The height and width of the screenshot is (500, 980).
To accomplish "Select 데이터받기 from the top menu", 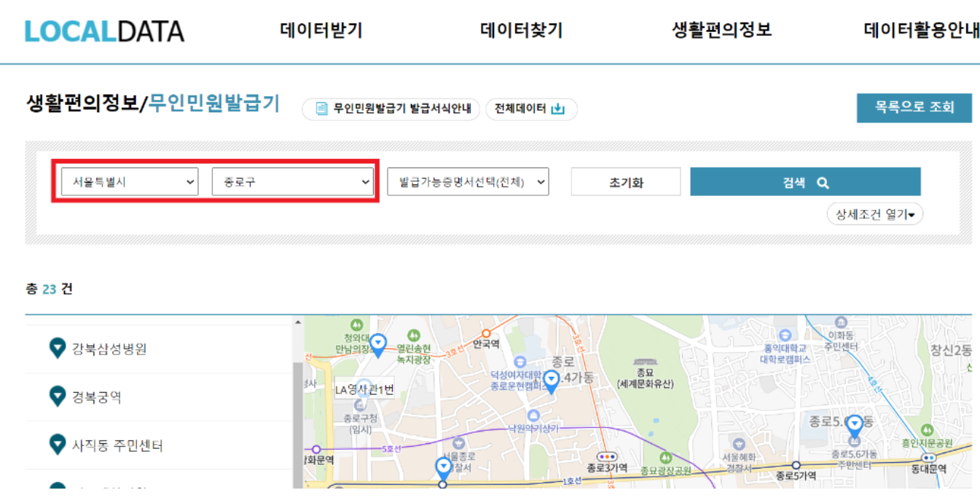I will pyautogui.click(x=323, y=29).
